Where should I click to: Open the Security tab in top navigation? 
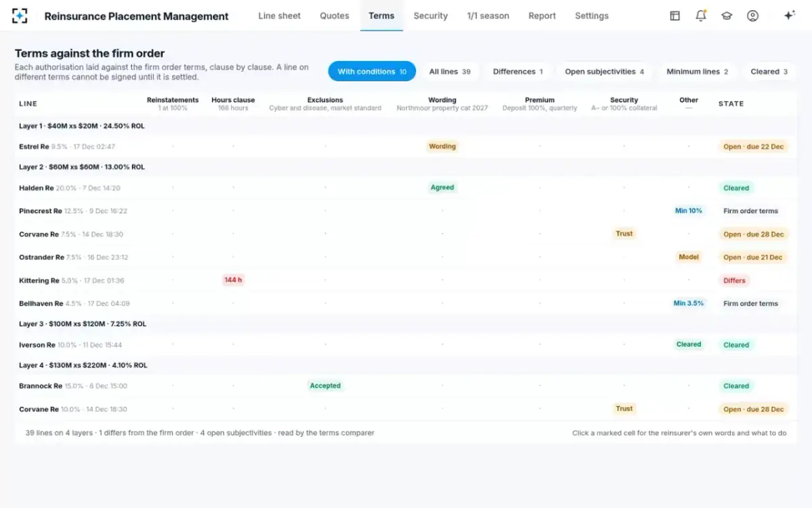[x=430, y=16]
